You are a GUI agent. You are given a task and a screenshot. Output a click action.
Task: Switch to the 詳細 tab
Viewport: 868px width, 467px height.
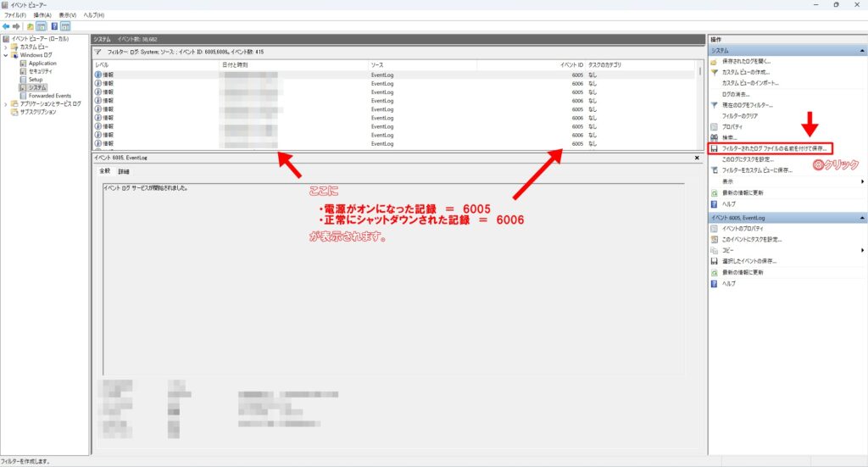pyautogui.click(x=124, y=171)
